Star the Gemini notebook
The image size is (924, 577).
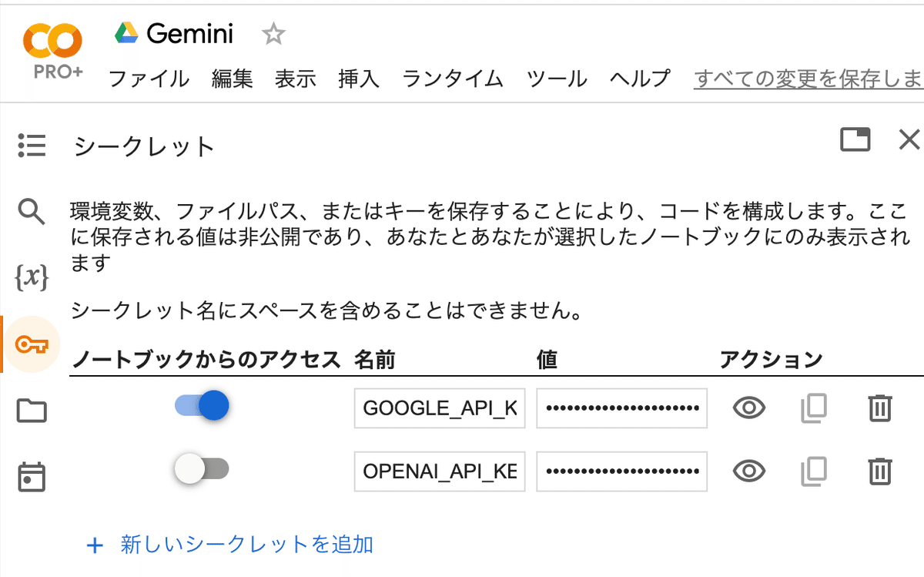(x=273, y=34)
